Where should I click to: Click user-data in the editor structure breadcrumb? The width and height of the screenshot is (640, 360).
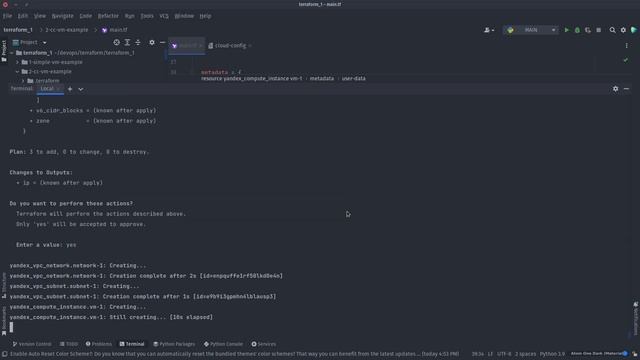pos(353,78)
